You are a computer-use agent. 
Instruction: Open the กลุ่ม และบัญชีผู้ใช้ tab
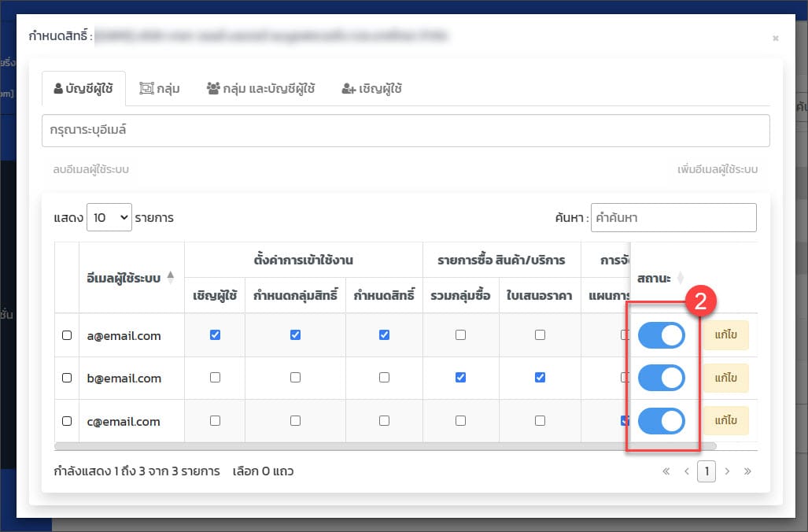point(260,89)
